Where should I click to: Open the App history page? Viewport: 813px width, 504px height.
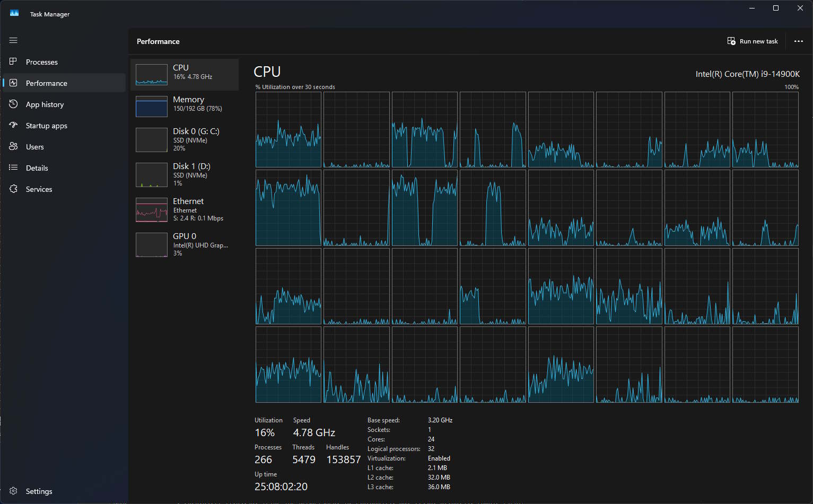45,104
